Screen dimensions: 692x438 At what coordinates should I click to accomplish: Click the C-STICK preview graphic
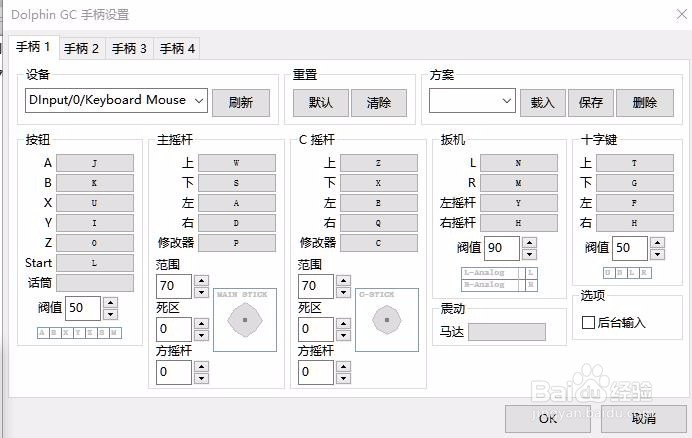387,320
